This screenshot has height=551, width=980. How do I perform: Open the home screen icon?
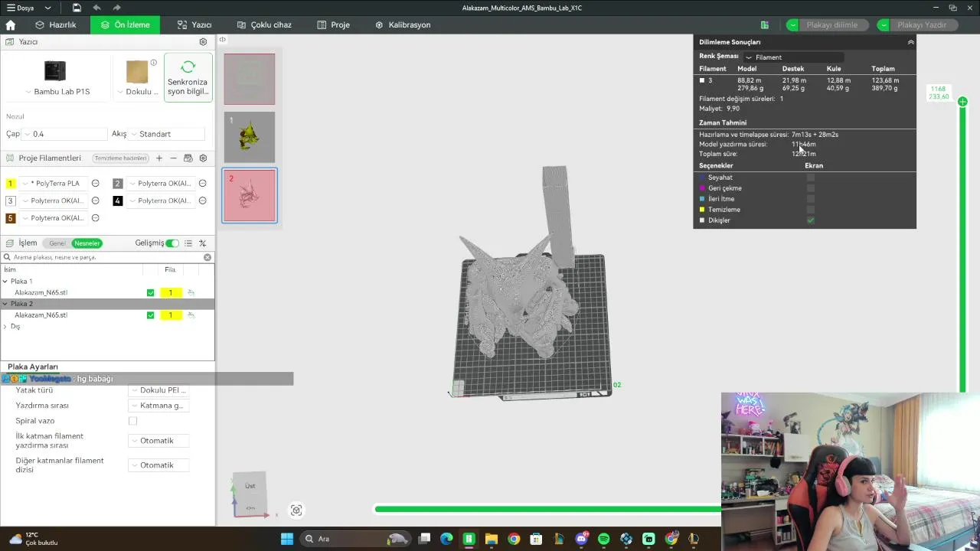pos(11,24)
